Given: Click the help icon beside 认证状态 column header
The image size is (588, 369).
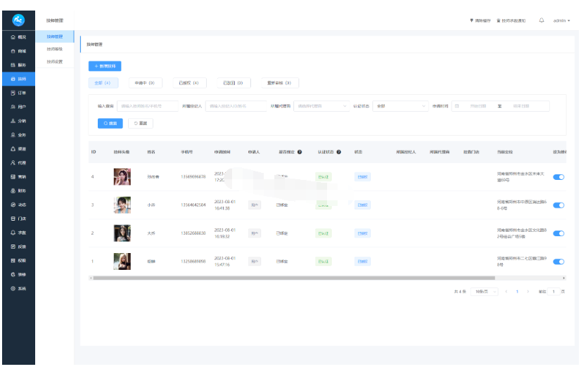Looking at the screenshot, I should click(339, 152).
